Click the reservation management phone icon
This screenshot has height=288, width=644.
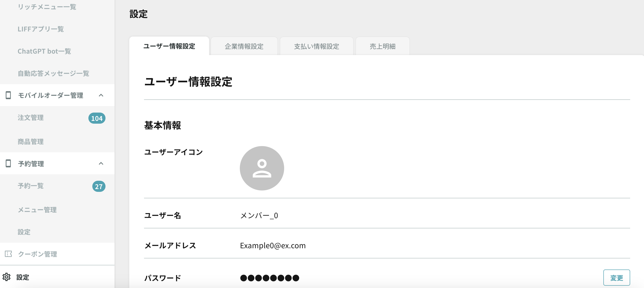pyautogui.click(x=8, y=163)
